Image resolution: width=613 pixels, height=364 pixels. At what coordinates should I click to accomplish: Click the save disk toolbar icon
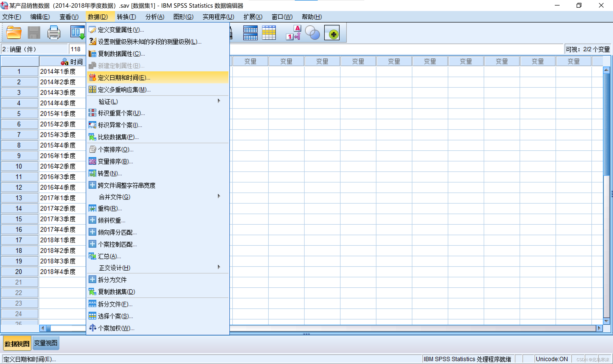(34, 33)
